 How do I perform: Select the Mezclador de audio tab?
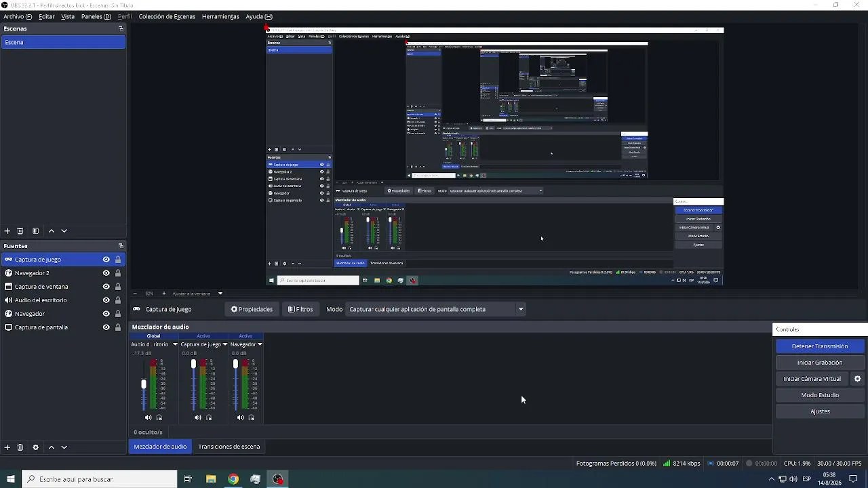click(x=160, y=447)
